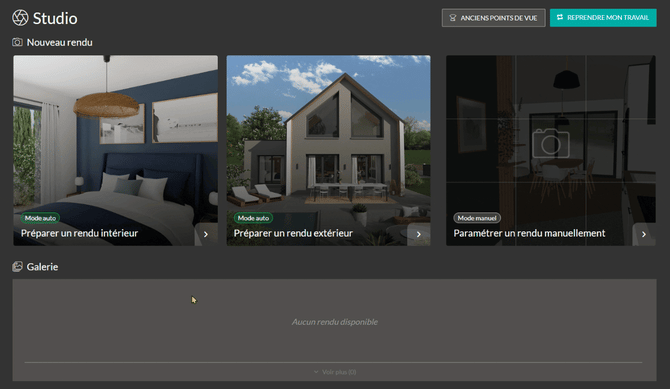Select the bedroom interior render thumbnail
The width and height of the screenshot is (670, 389).
[115, 150]
